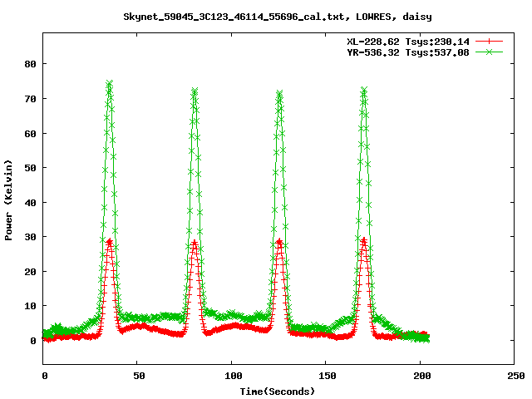Screen dimensions: 532x399
Task: Select the legend entry YR-536.32 Tsys:537.08
Action: [408, 52]
